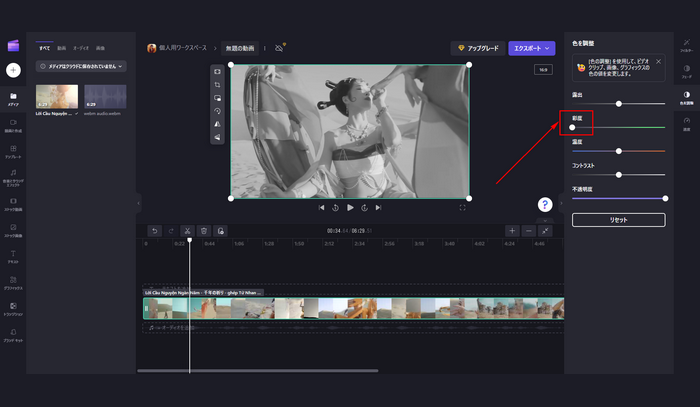
Task: Open the Speed panel in right sidebar
Action: 685,123
